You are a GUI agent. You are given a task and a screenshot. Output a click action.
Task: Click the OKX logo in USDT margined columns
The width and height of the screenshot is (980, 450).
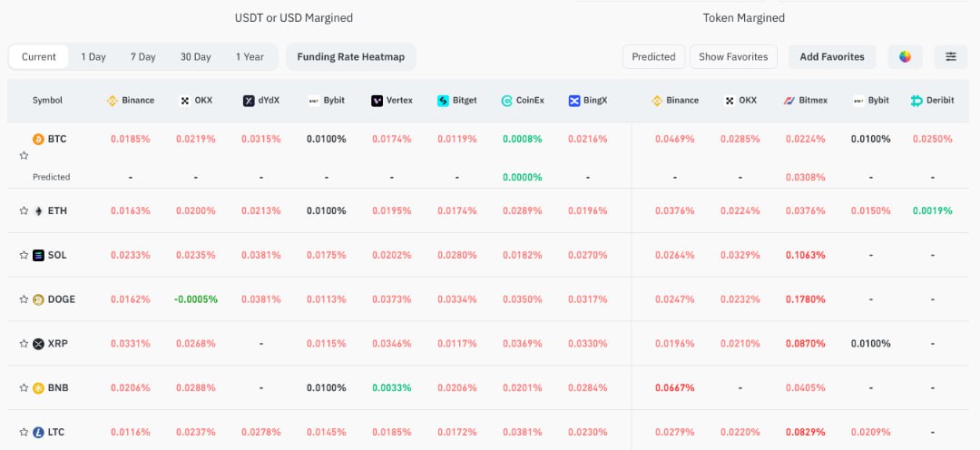[184, 101]
